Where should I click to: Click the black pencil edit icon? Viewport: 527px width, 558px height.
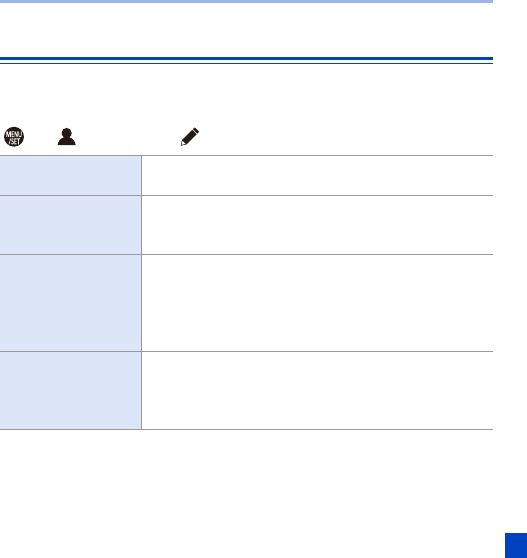pos(190,137)
